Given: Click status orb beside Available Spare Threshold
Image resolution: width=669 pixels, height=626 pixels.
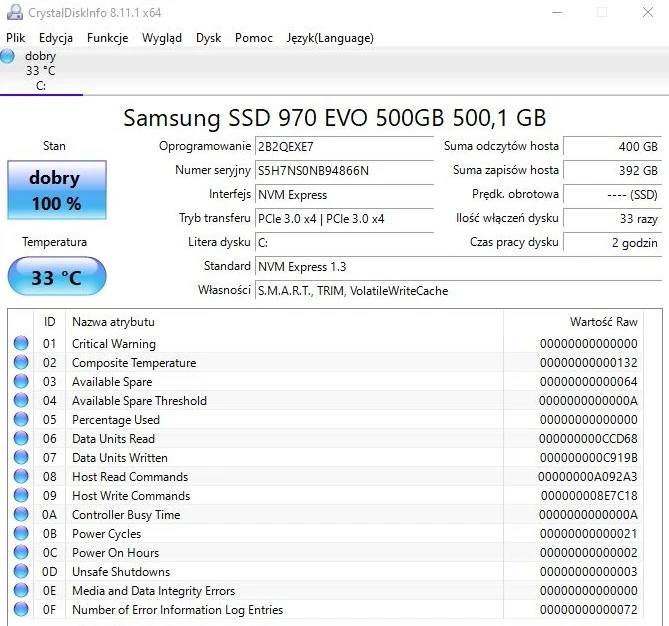Looking at the screenshot, I should pos(21,401).
